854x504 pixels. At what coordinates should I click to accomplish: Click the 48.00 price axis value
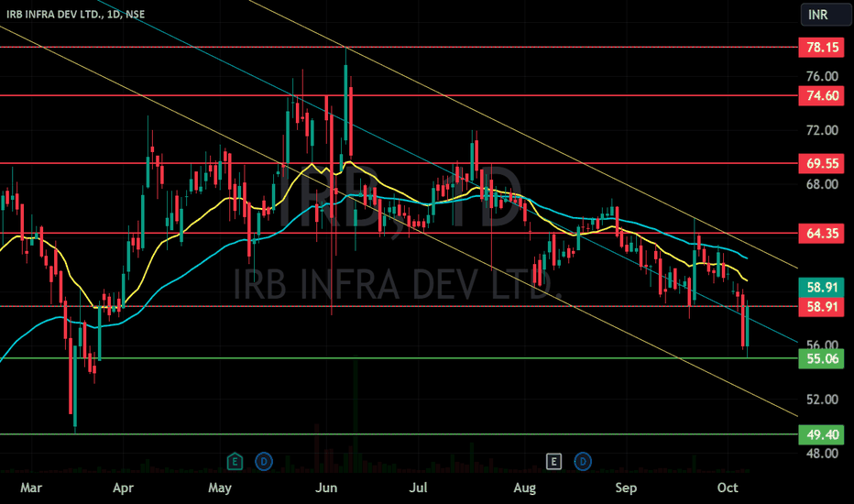[822, 454]
